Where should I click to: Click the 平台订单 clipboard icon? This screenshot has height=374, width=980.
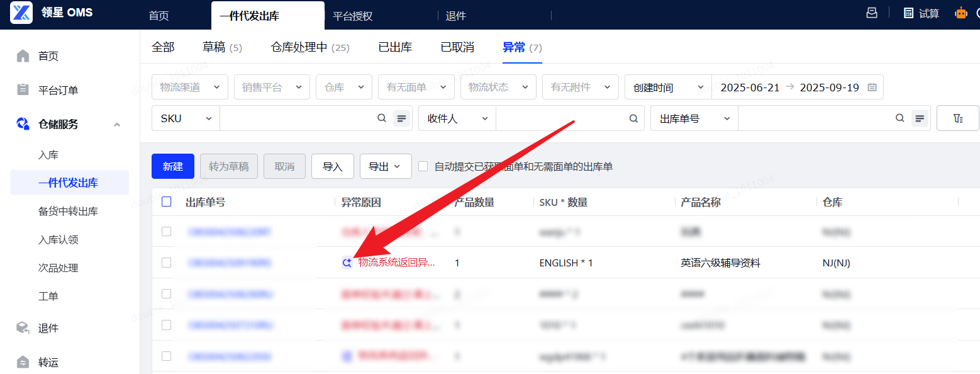point(23,90)
